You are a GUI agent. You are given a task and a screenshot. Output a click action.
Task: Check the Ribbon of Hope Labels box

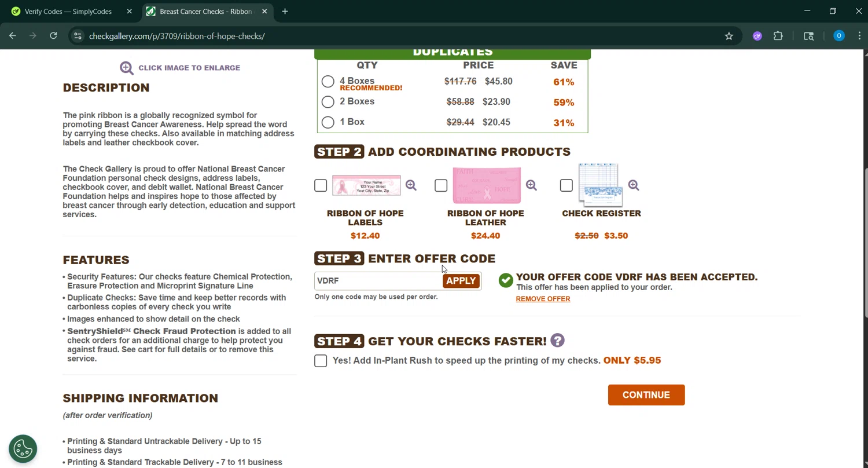pos(321,185)
